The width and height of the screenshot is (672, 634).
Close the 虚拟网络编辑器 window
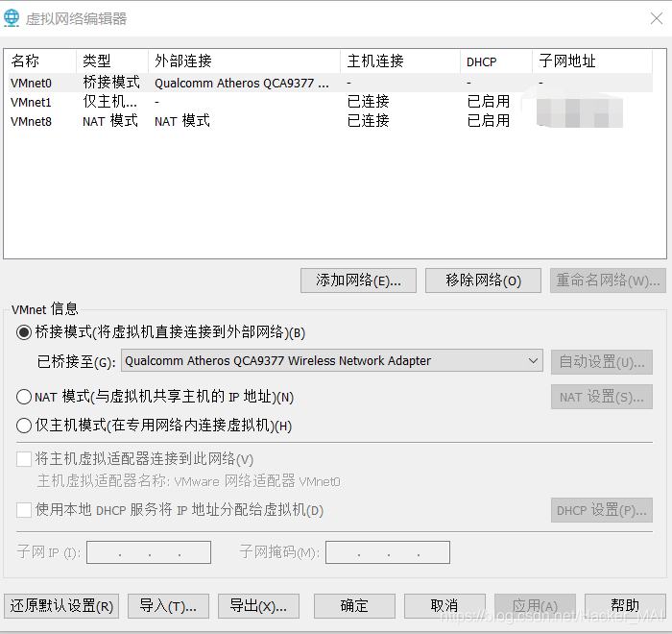point(656,18)
